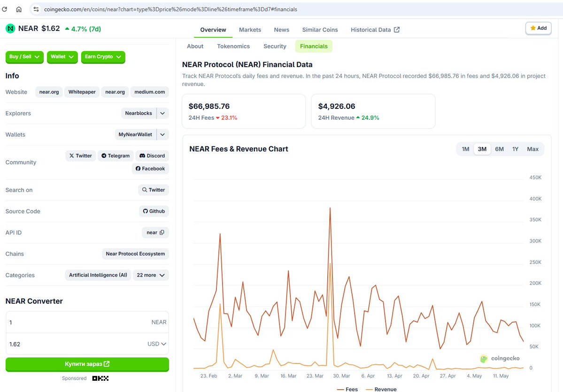Click the green Купити зараз button

click(x=87, y=364)
